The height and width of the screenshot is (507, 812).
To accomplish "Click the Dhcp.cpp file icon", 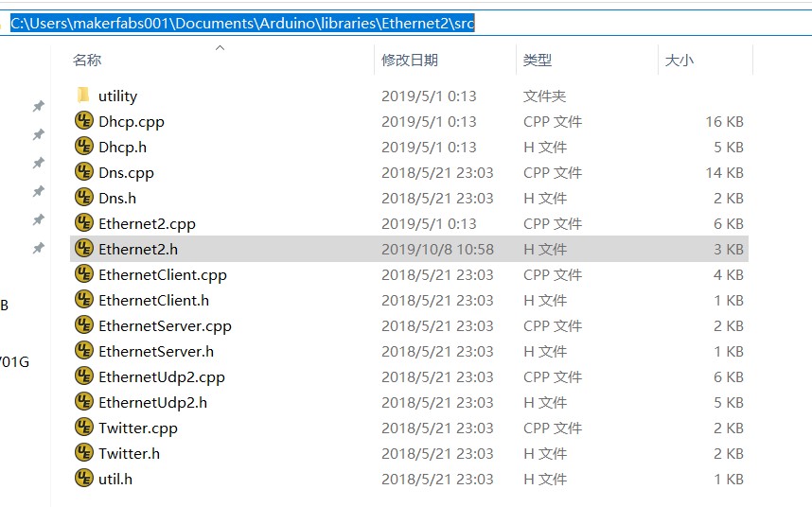I will (x=84, y=121).
